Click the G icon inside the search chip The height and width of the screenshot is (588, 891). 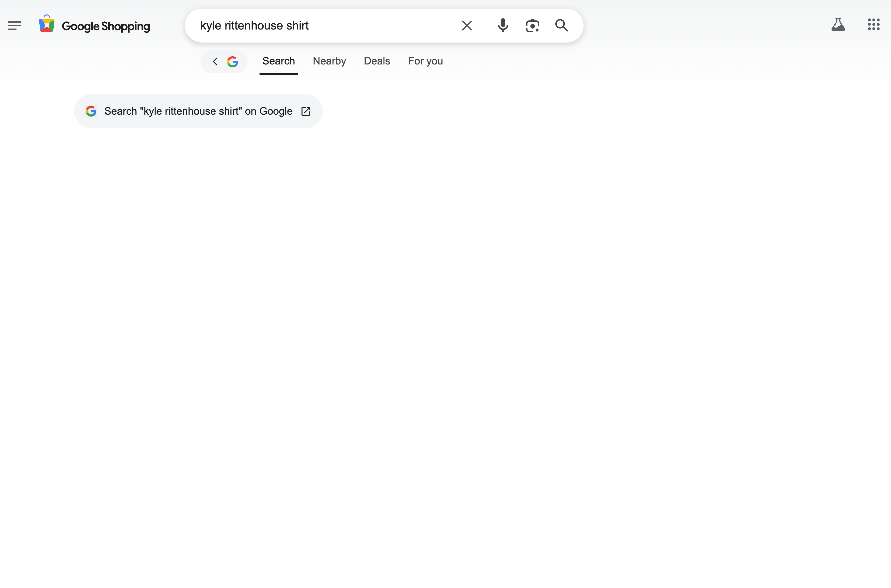coord(91,111)
